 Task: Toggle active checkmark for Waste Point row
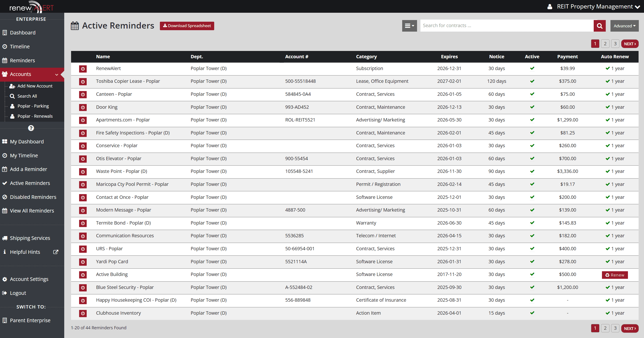pyautogui.click(x=532, y=171)
